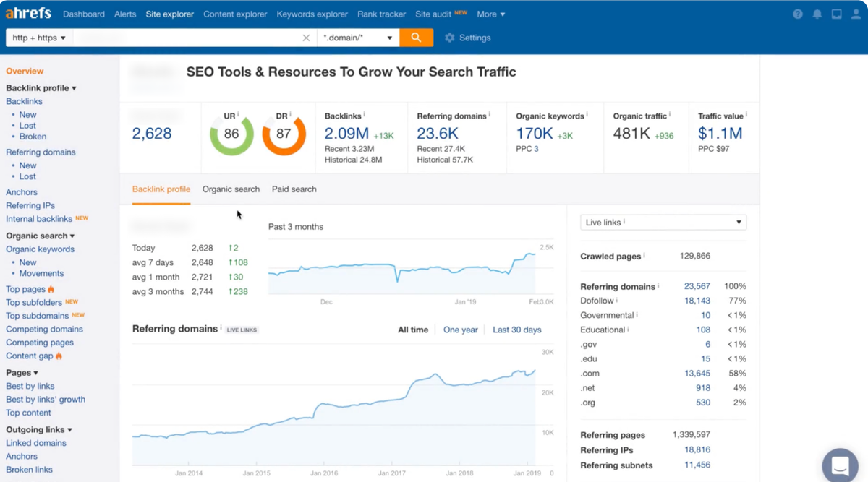Open Top subfolders in the sidebar
The height and width of the screenshot is (482, 868).
coord(34,302)
